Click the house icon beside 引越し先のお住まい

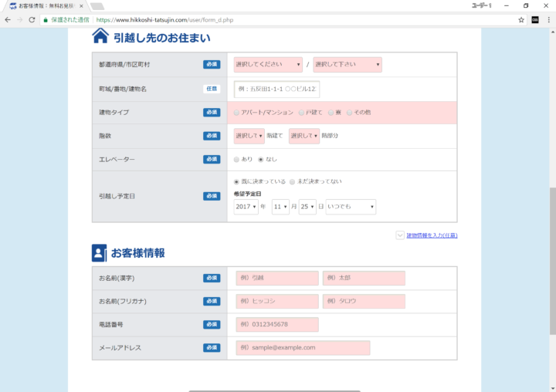coord(100,35)
